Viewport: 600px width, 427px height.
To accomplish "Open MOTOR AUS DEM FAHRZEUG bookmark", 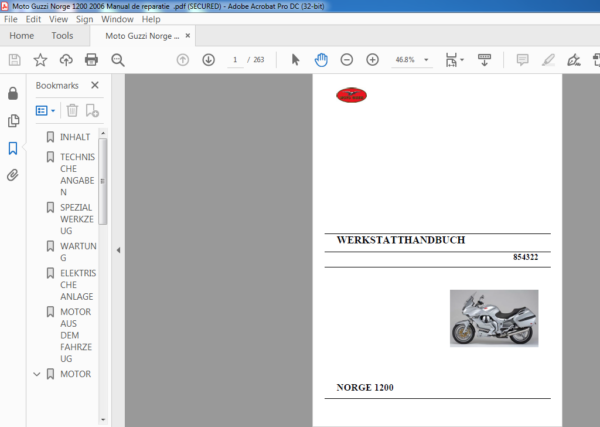I will (x=76, y=335).
